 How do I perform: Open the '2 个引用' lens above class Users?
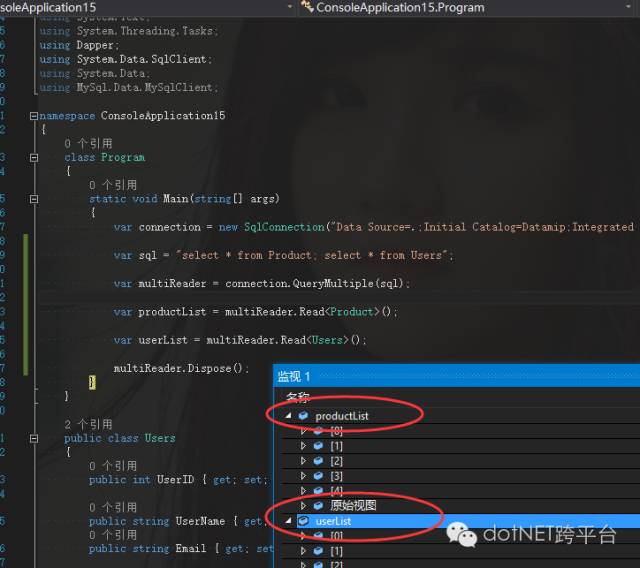click(88, 425)
